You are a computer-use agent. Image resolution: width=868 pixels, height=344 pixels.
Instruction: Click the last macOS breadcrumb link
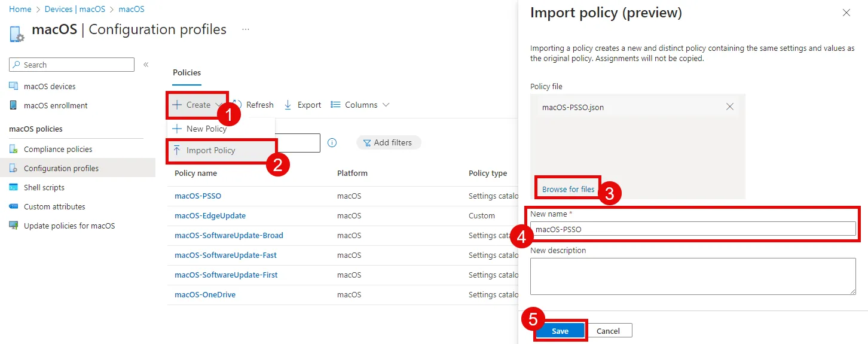(132, 9)
